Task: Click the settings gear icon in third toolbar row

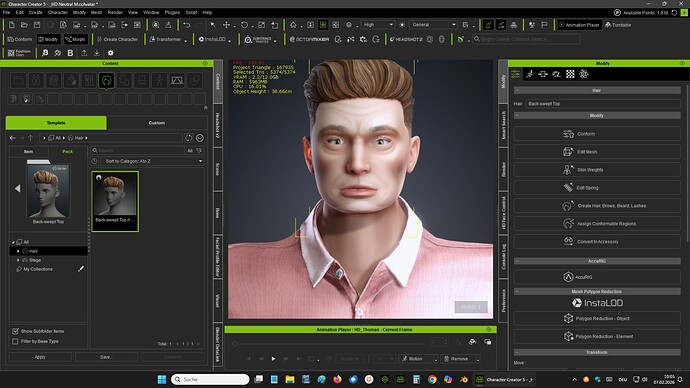Action: [110, 53]
